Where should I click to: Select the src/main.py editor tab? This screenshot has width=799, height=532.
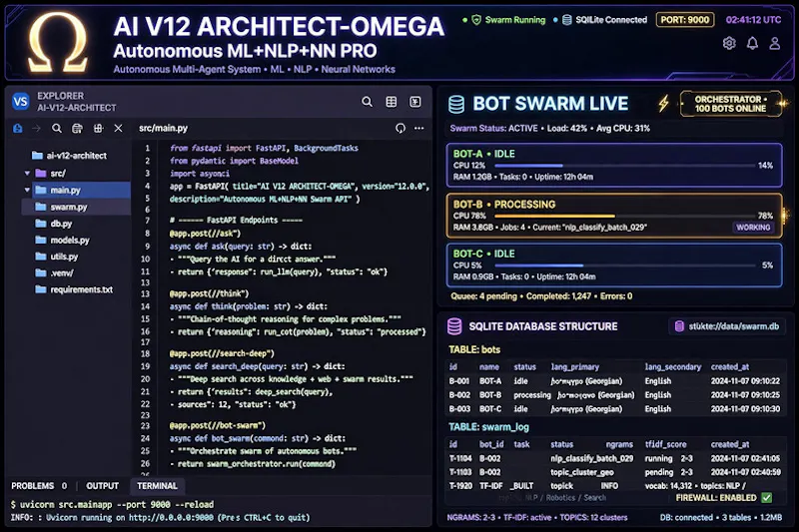pos(163,129)
